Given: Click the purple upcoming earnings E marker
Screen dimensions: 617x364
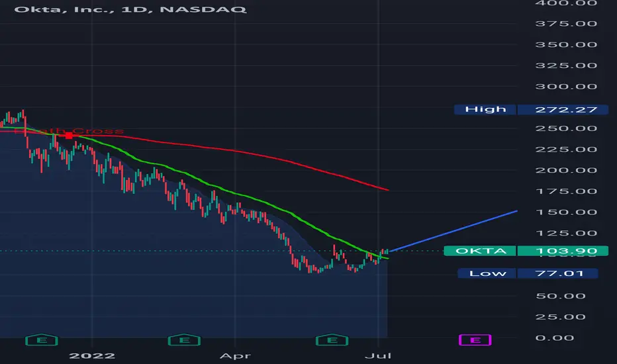Looking at the screenshot, I should click(475, 340).
